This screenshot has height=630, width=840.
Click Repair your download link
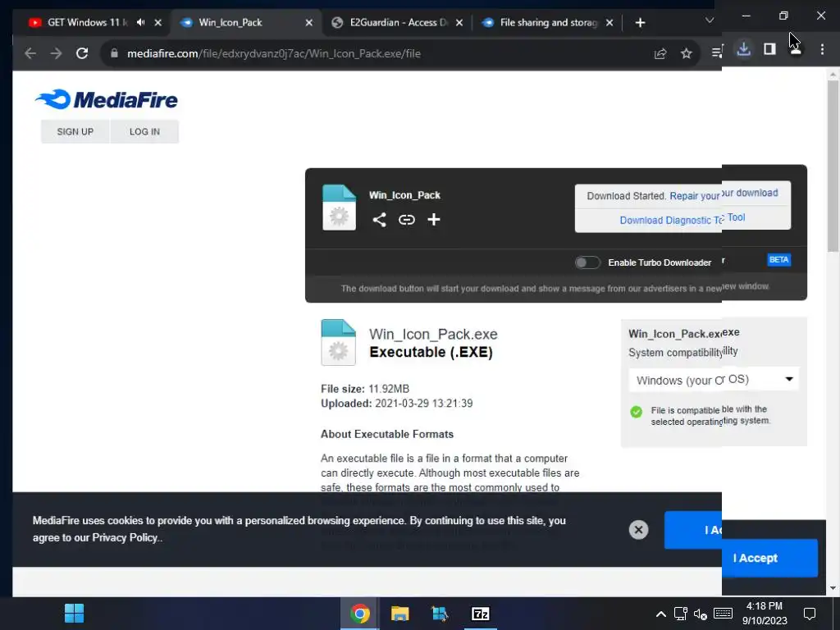[x=724, y=194]
